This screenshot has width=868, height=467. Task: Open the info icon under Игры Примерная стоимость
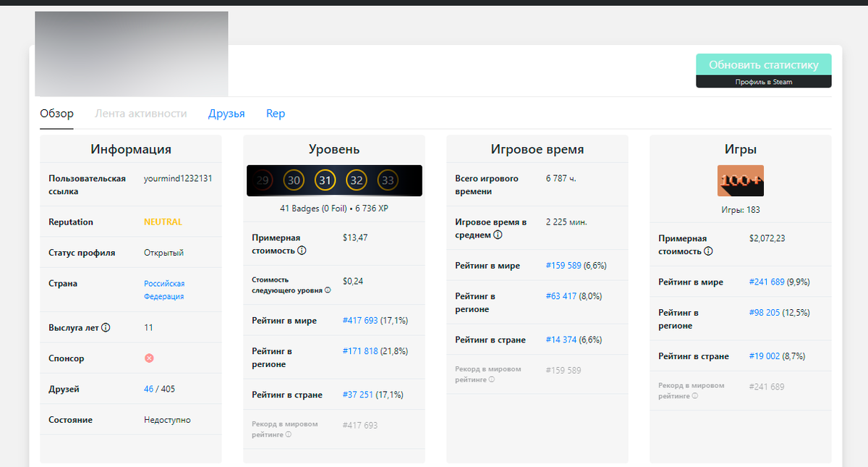click(709, 251)
